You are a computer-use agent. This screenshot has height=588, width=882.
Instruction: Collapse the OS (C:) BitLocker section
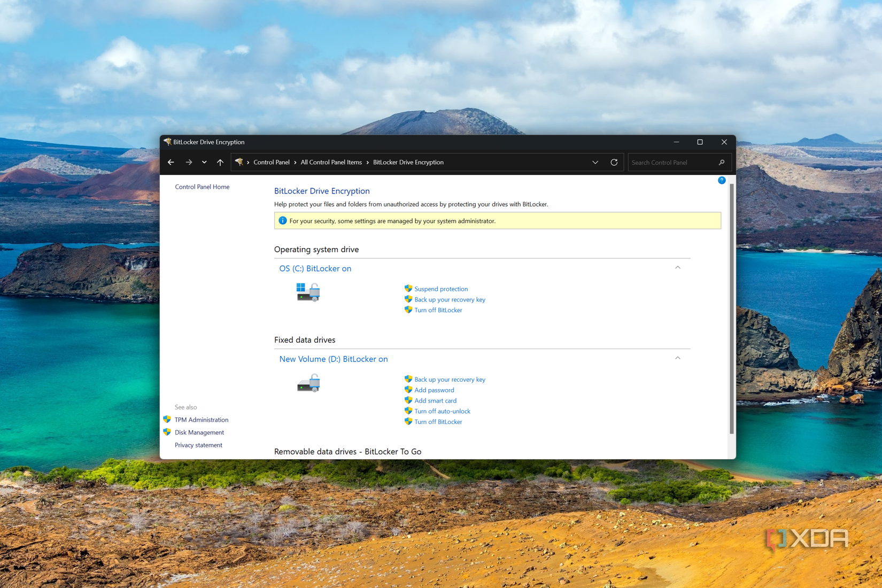click(677, 268)
